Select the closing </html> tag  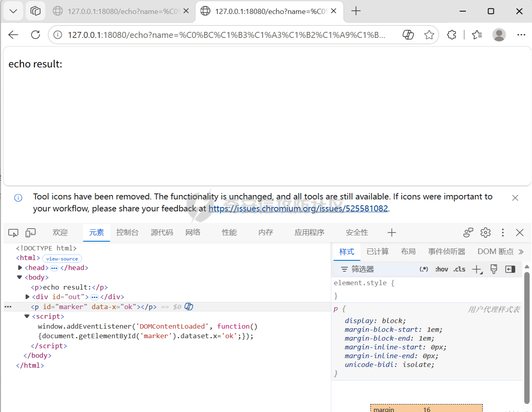pos(30,365)
